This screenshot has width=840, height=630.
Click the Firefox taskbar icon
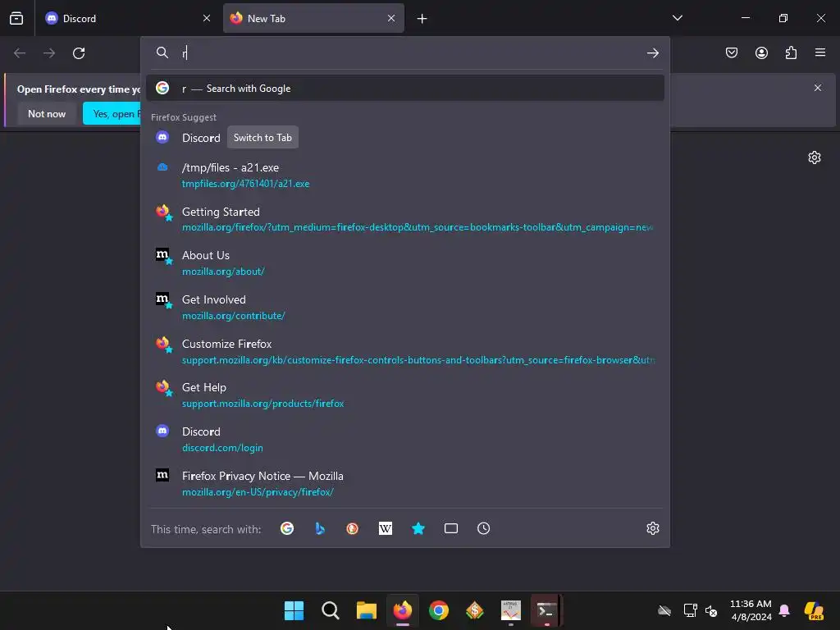point(402,610)
